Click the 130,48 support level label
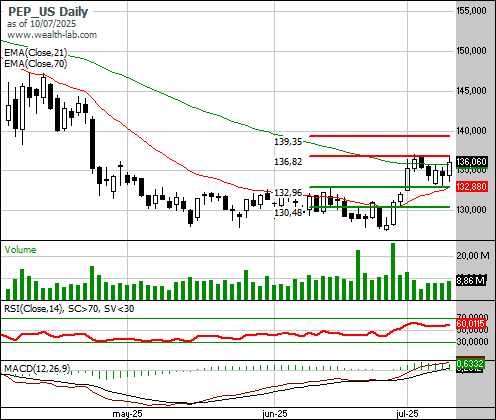The image size is (496, 420). pyautogui.click(x=288, y=212)
